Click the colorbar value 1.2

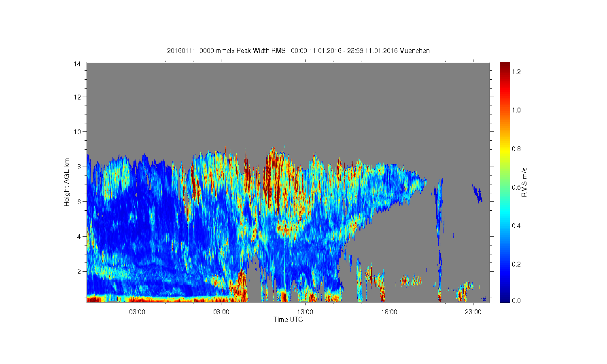pos(516,72)
